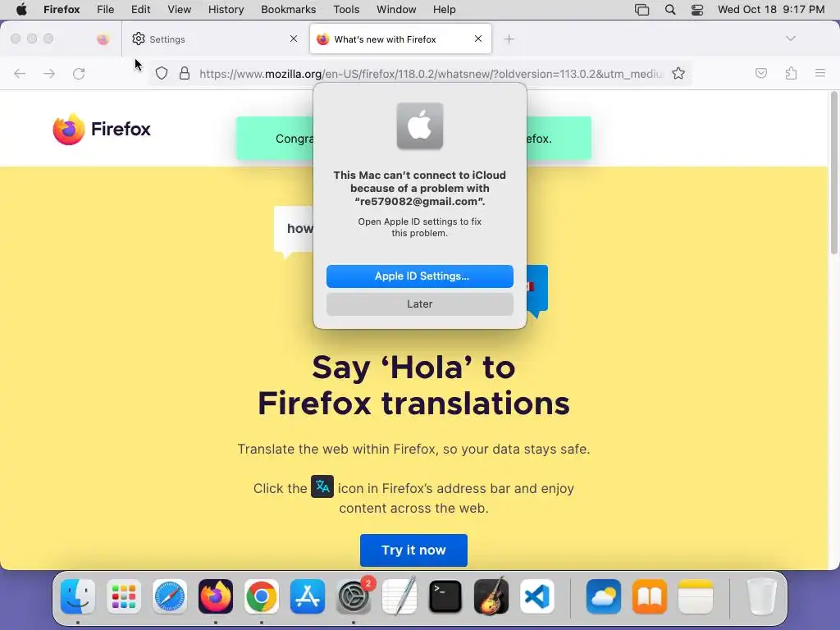The width and height of the screenshot is (840, 630).
Task: Open Finder from the Dock
Action: point(78,596)
